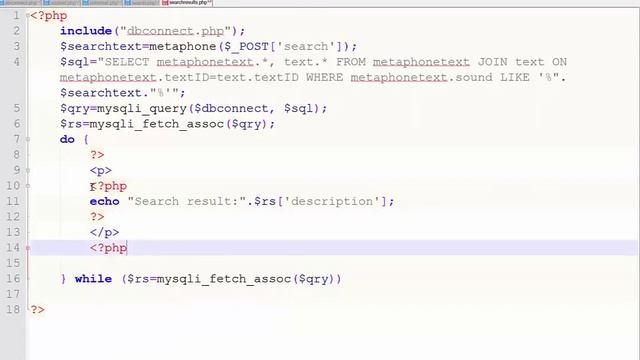Click textID=text.textID in the SQL string
Viewport: 640px width, 360px height.
231,78
